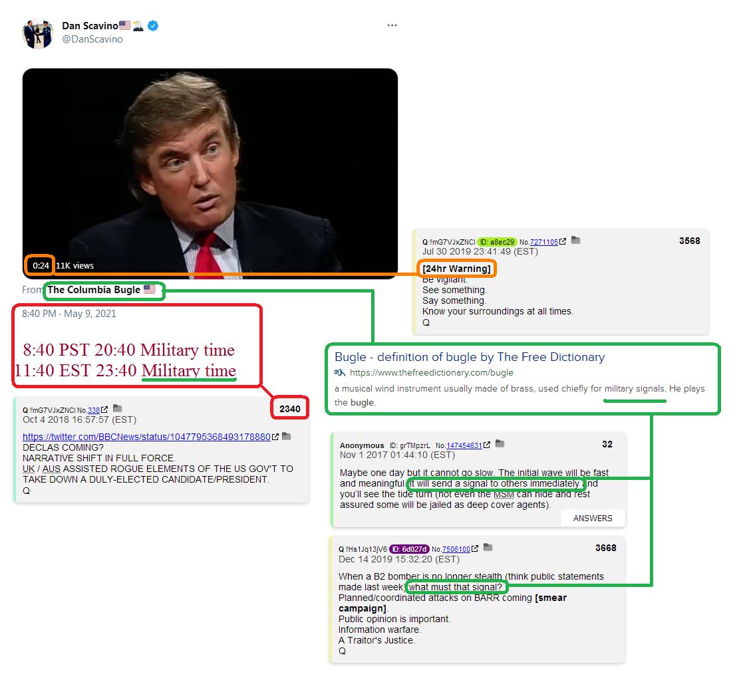The height and width of the screenshot is (700, 741).
Task: Click folder icon beside Q post No.338
Action: coord(118,409)
